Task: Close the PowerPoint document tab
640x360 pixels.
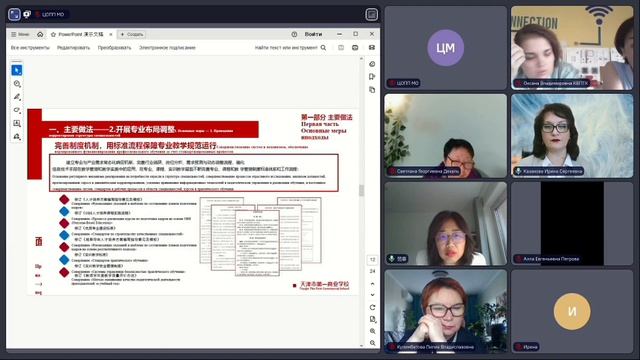Action: pyautogui.click(x=111, y=34)
